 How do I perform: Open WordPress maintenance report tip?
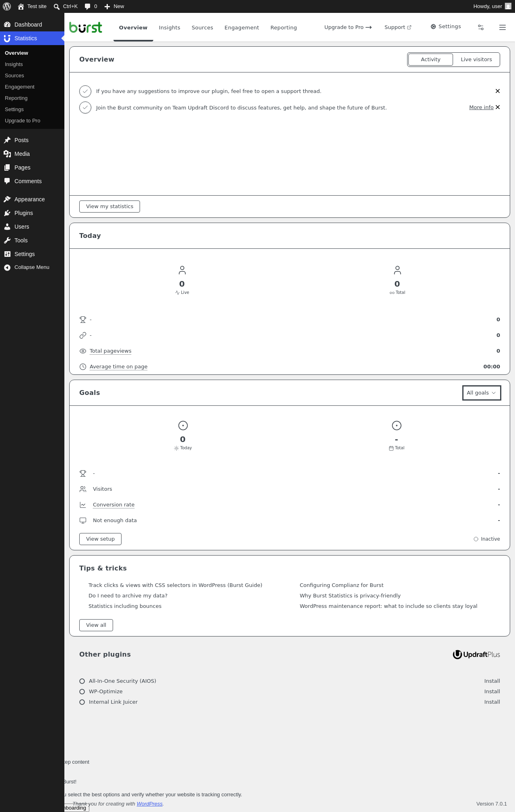pos(389,606)
